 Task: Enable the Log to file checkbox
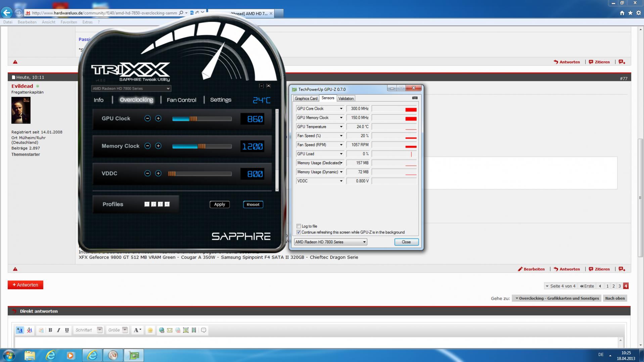click(298, 226)
